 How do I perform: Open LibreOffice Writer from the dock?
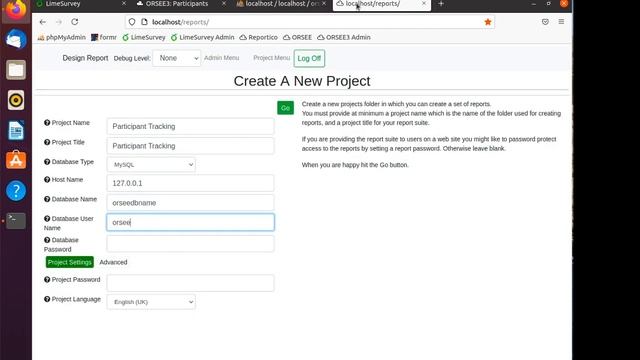pos(16,130)
